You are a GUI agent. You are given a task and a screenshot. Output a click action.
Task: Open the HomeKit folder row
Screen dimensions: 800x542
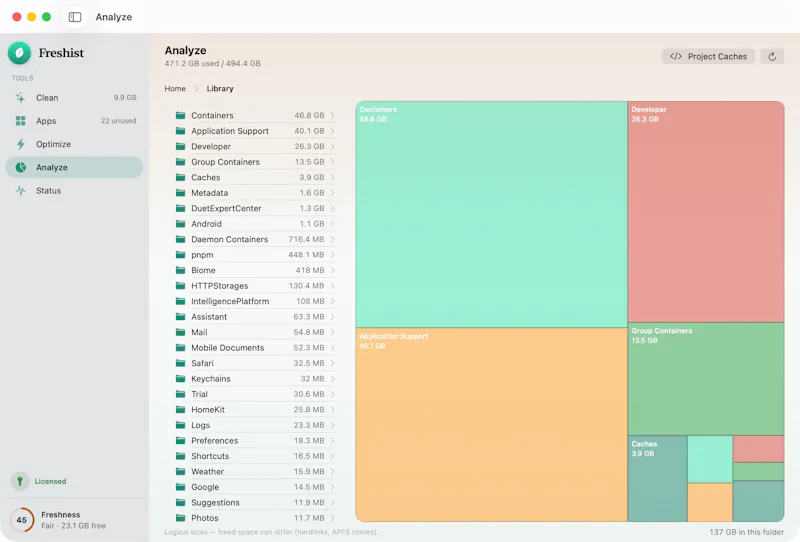(x=254, y=410)
